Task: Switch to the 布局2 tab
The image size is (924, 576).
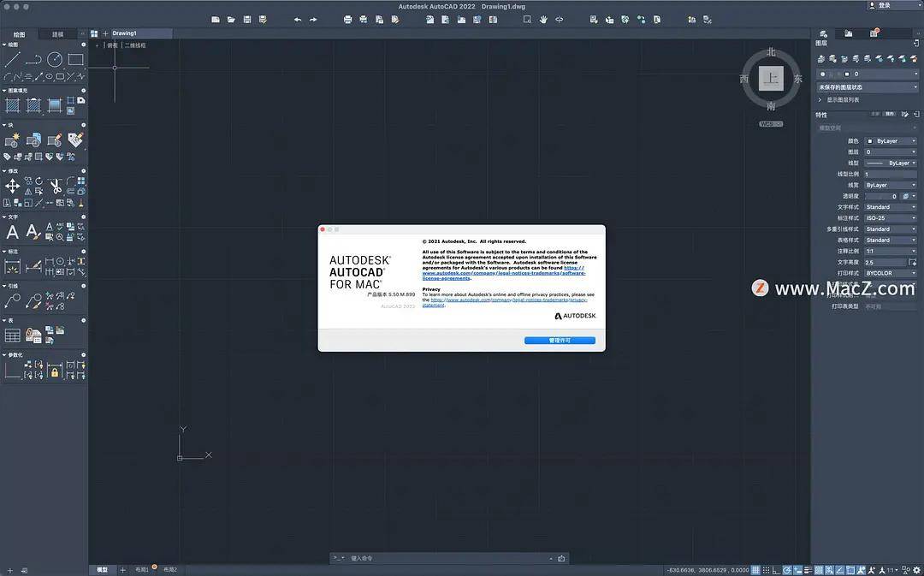Action: coord(170,570)
